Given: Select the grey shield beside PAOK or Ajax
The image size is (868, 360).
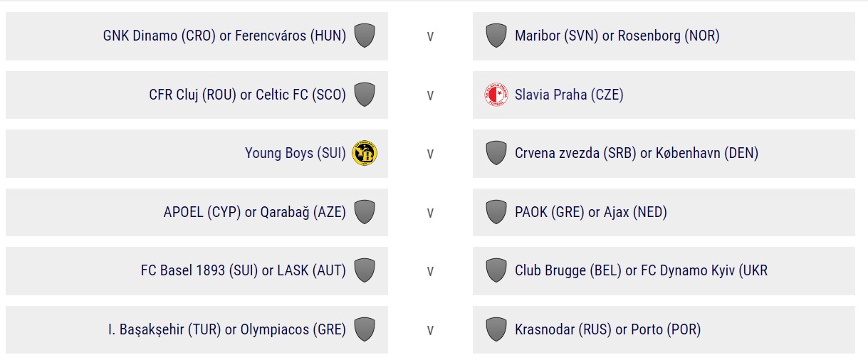Looking at the screenshot, I should point(496,212).
